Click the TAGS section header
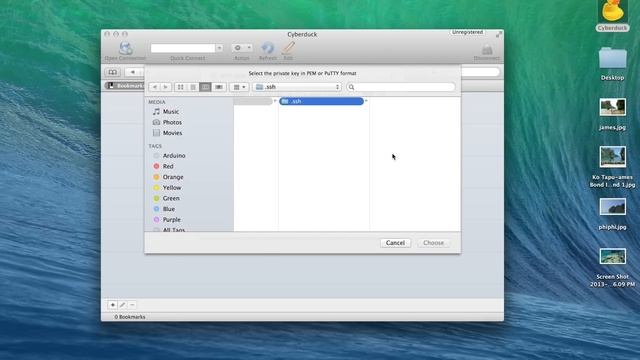The width and height of the screenshot is (640, 360). [155, 146]
